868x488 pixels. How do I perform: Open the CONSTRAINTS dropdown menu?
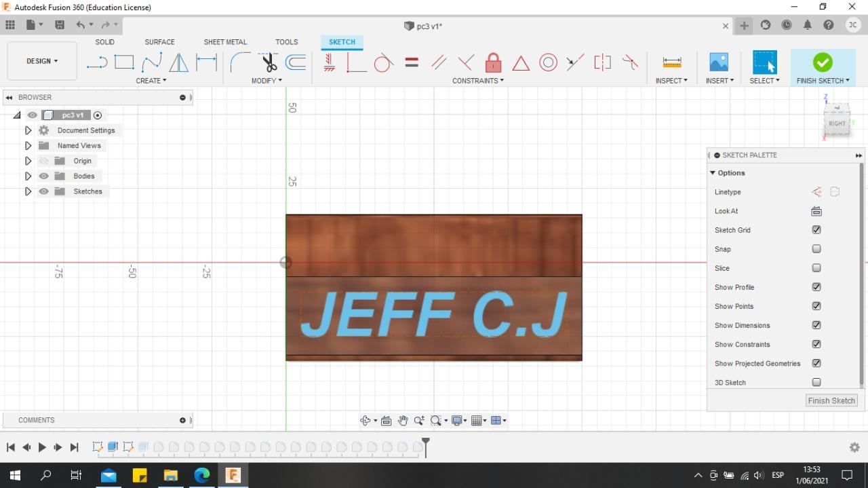[478, 81]
